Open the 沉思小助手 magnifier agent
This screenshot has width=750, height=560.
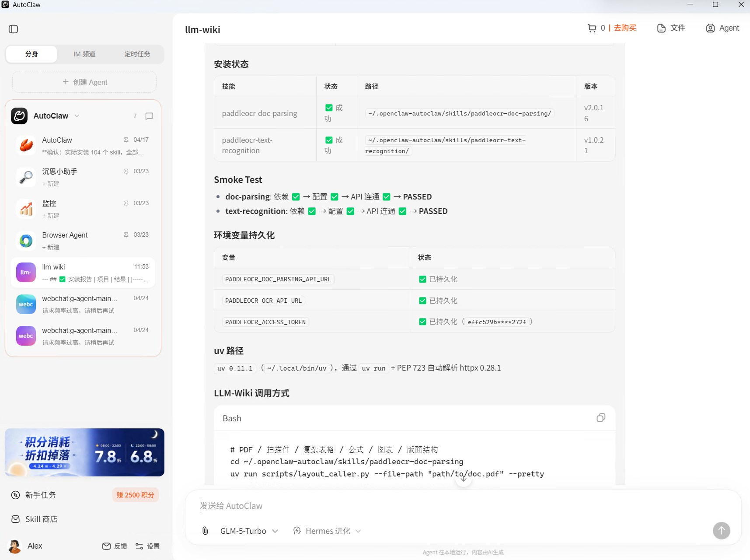click(83, 177)
